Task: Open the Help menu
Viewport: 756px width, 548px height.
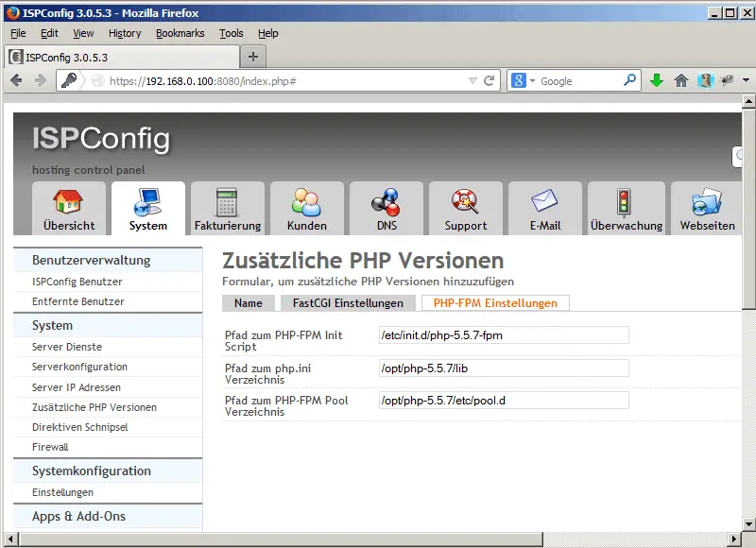Action: click(268, 33)
